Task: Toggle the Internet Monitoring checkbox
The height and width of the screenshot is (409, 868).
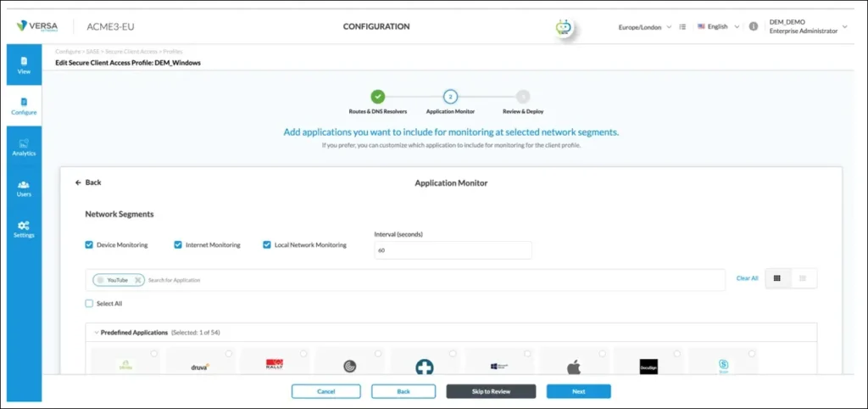Action: tap(178, 245)
